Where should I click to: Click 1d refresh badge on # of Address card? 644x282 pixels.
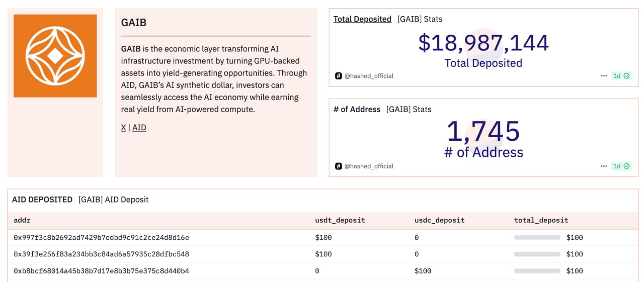click(x=621, y=166)
